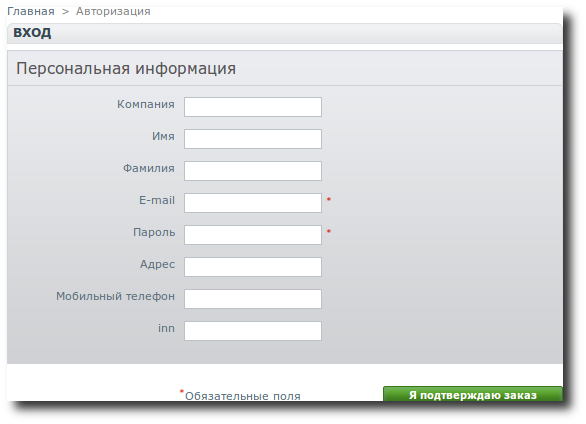The width and height of the screenshot is (586, 424).
Task: Focus the Компания input field
Action: coord(253,107)
